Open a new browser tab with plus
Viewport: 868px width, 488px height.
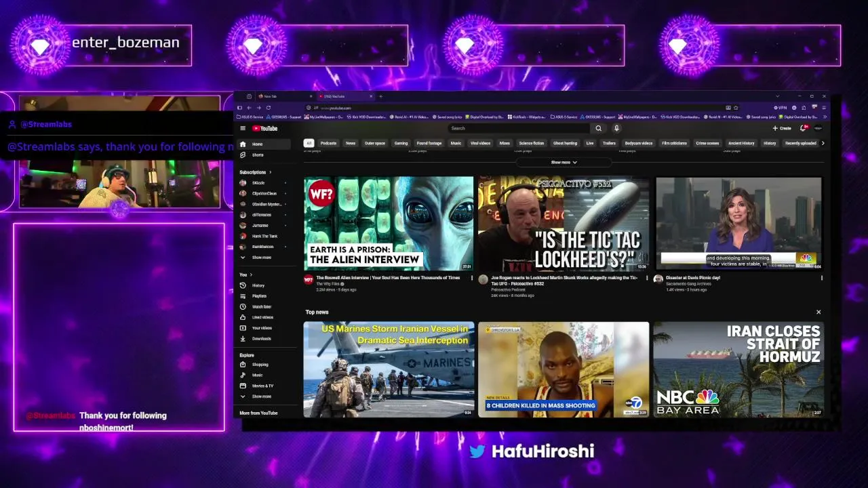pyautogui.click(x=380, y=96)
